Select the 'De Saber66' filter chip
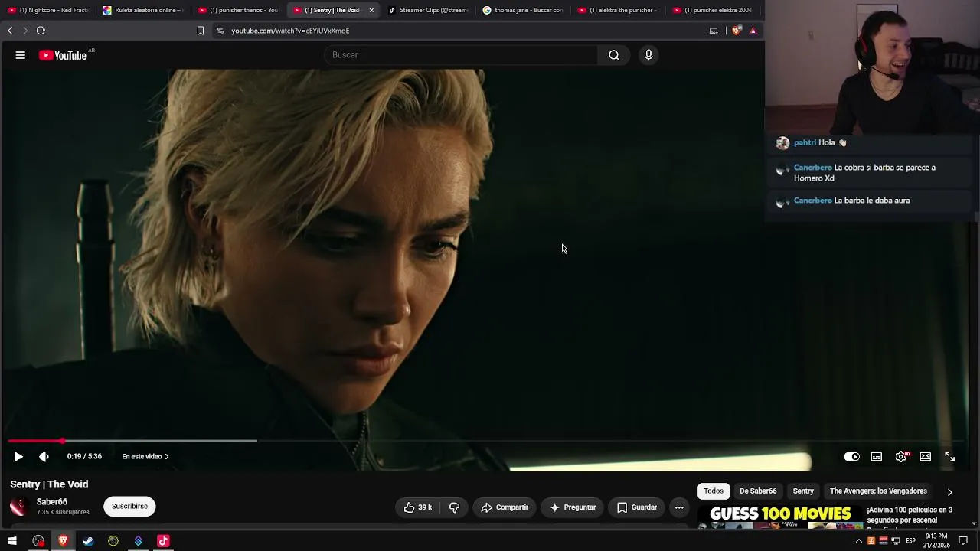The image size is (980, 551). [758, 491]
